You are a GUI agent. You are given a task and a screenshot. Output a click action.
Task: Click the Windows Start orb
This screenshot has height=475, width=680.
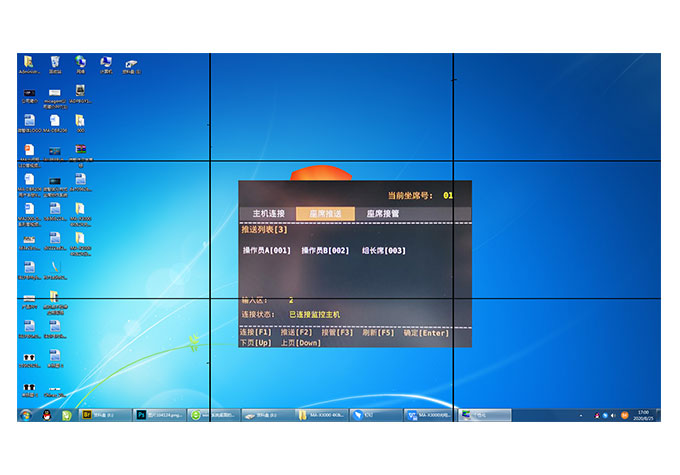[x=26, y=415]
